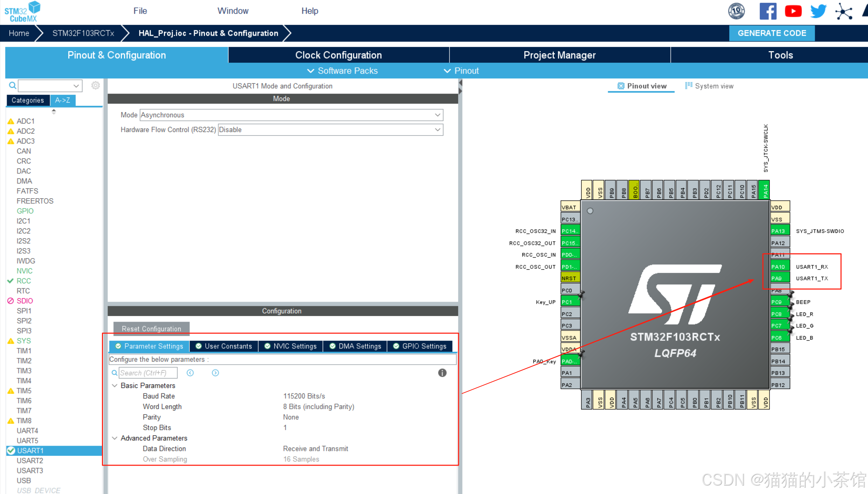Viewport: 868px width, 494px height.
Task: Click the Baud Rate value 115200 Bits/s
Action: [304, 396]
